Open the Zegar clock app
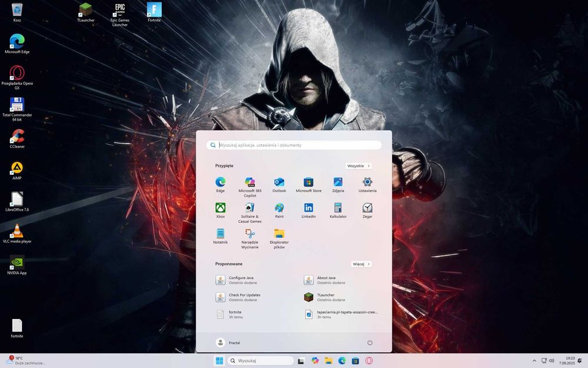588x368 pixels. [x=367, y=210]
